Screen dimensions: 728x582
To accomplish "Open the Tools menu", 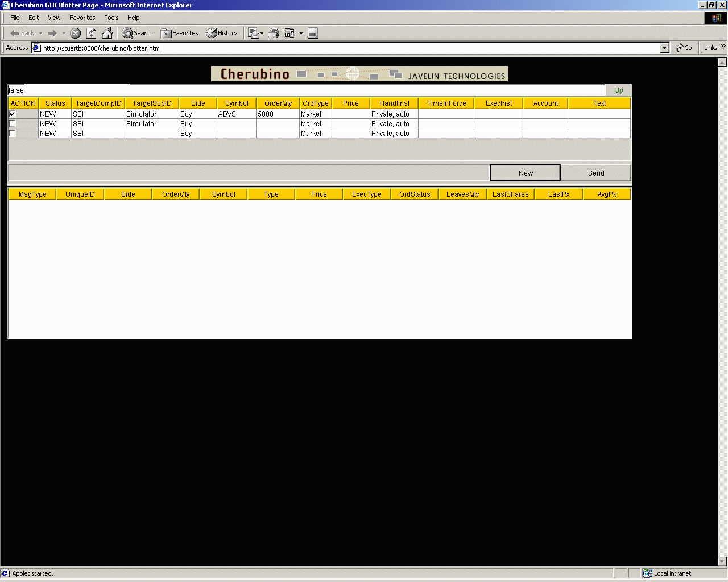I will coord(111,18).
